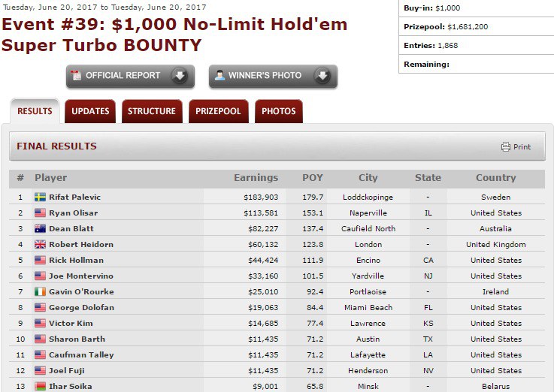The width and height of the screenshot is (554, 392).
Task: Click the printer icon beside Print
Action: pos(506,147)
